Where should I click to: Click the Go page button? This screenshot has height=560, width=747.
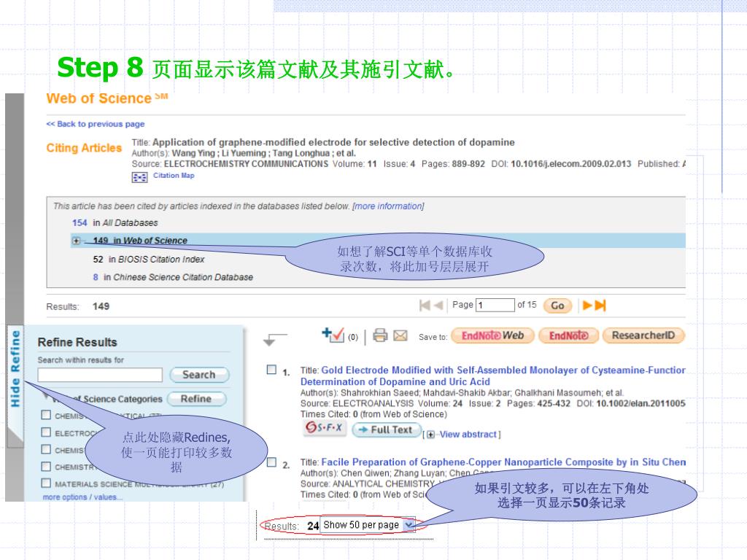pyautogui.click(x=557, y=306)
